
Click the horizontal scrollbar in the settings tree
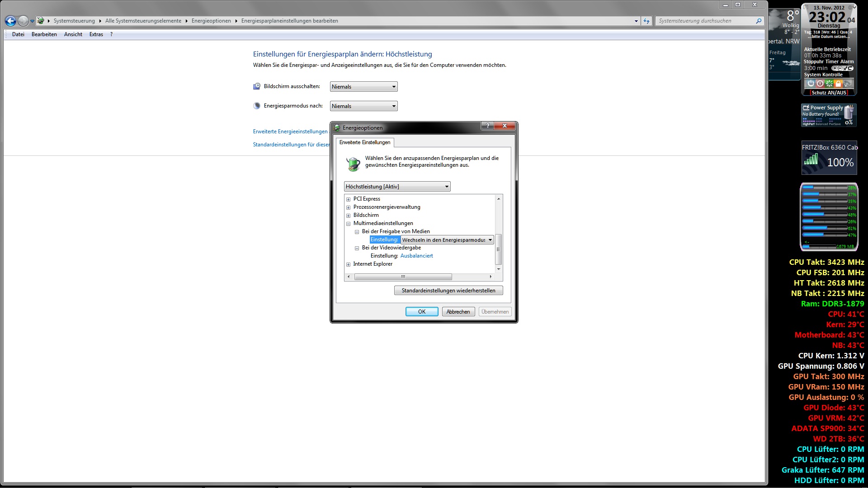402,277
